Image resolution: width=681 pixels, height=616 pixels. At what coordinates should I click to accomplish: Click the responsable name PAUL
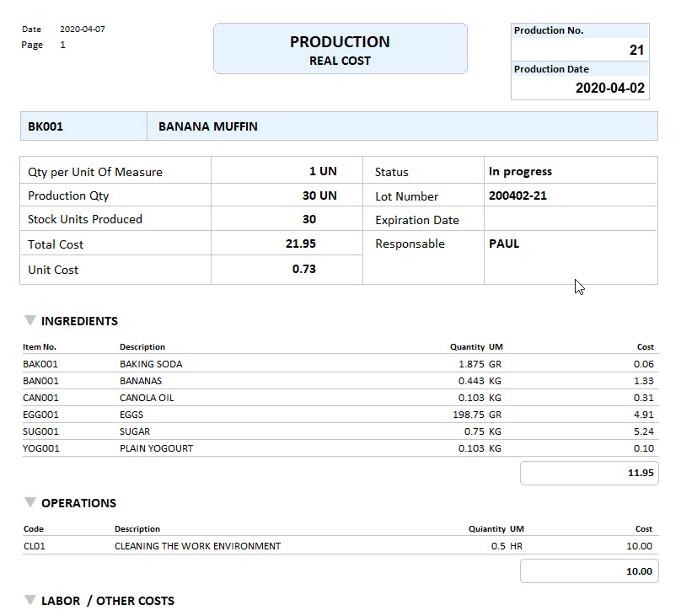(x=504, y=244)
